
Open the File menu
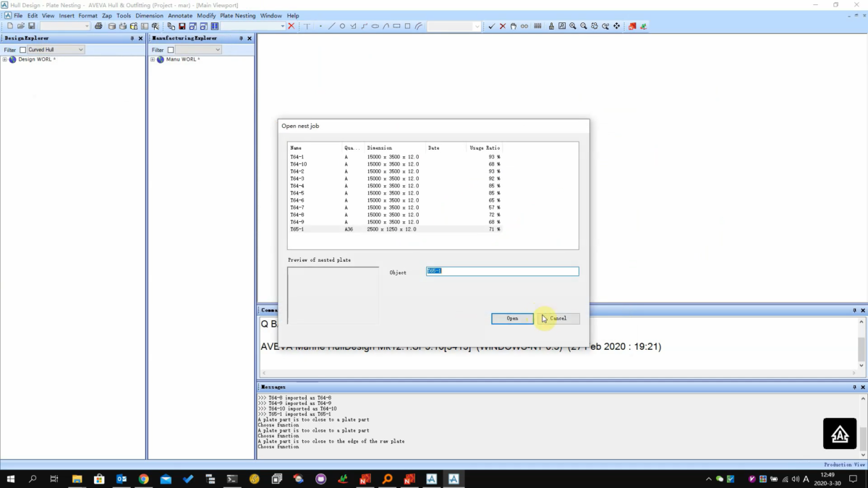click(x=18, y=15)
